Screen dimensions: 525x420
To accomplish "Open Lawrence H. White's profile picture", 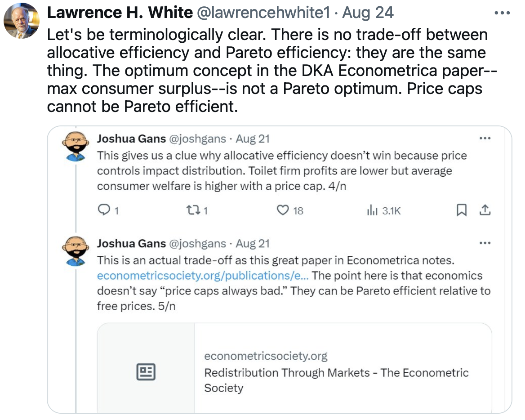I will coord(22,21).
